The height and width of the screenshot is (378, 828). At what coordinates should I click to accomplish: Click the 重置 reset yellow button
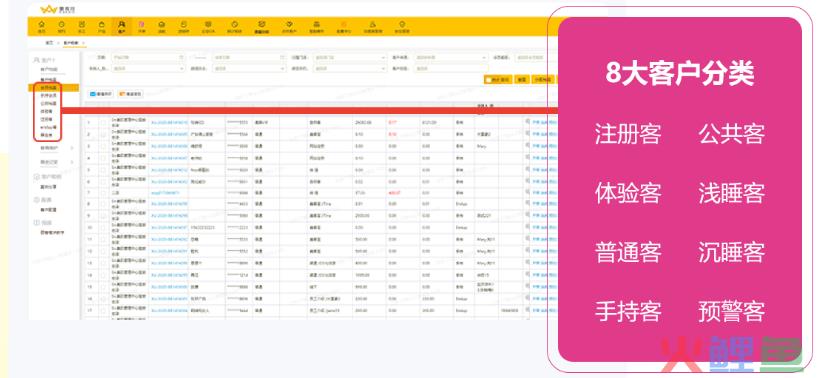point(522,80)
